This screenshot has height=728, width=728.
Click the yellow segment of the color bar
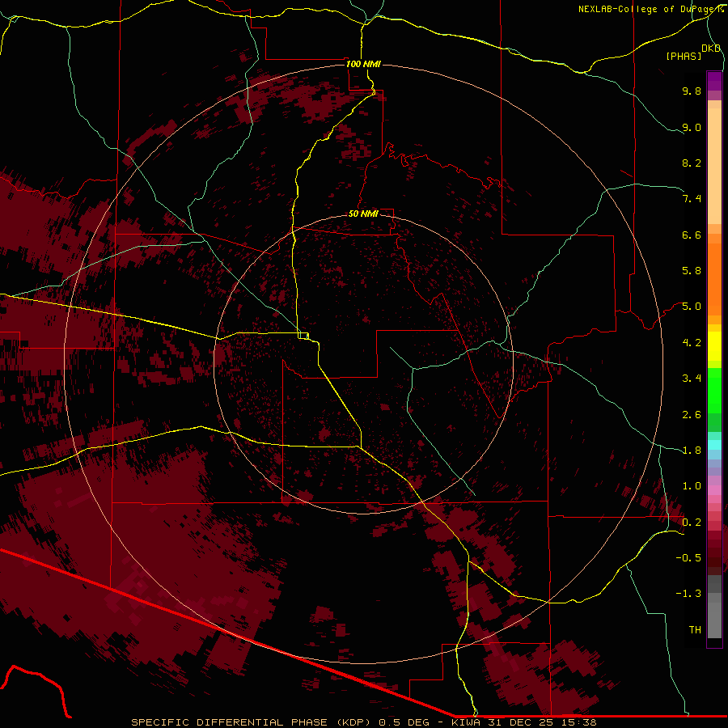pos(714,345)
